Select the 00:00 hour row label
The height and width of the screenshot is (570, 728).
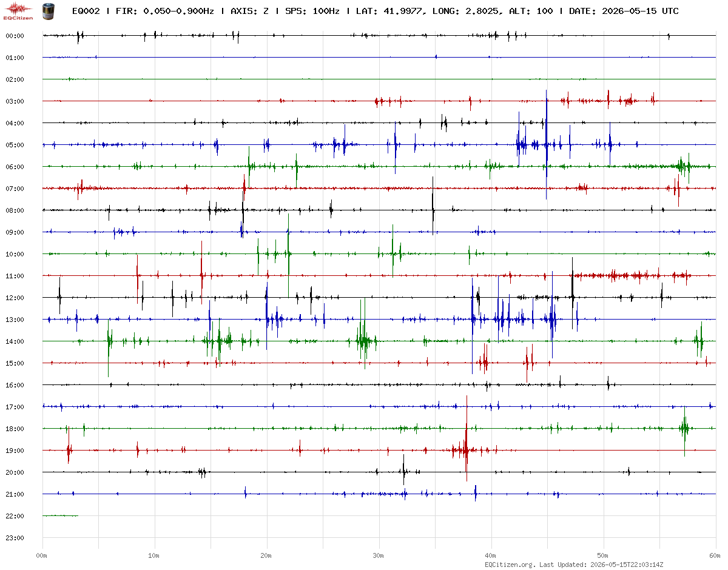15,36
